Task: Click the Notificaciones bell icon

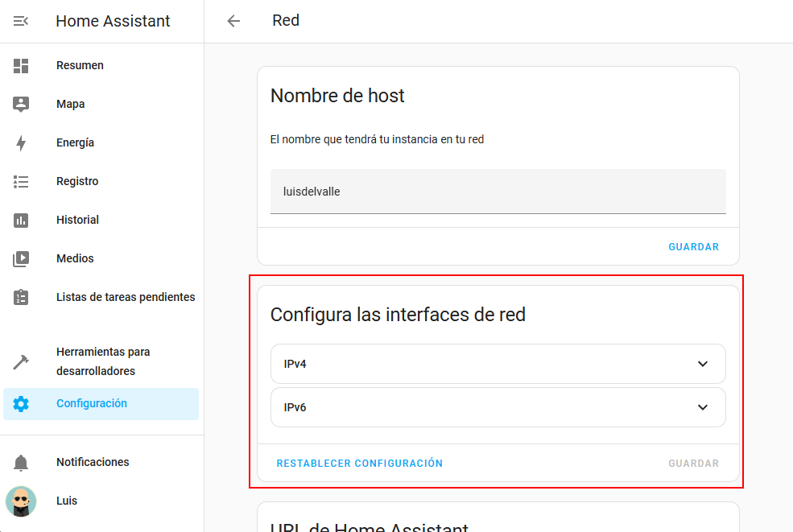Action: pyautogui.click(x=21, y=463)
